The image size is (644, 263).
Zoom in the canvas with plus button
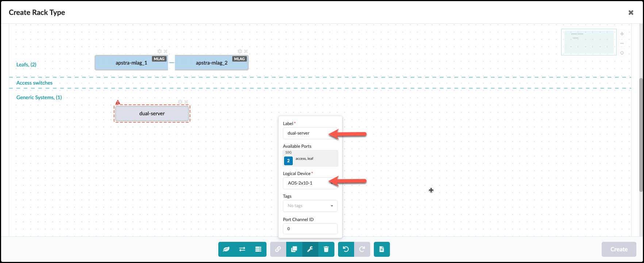point(622,34)
